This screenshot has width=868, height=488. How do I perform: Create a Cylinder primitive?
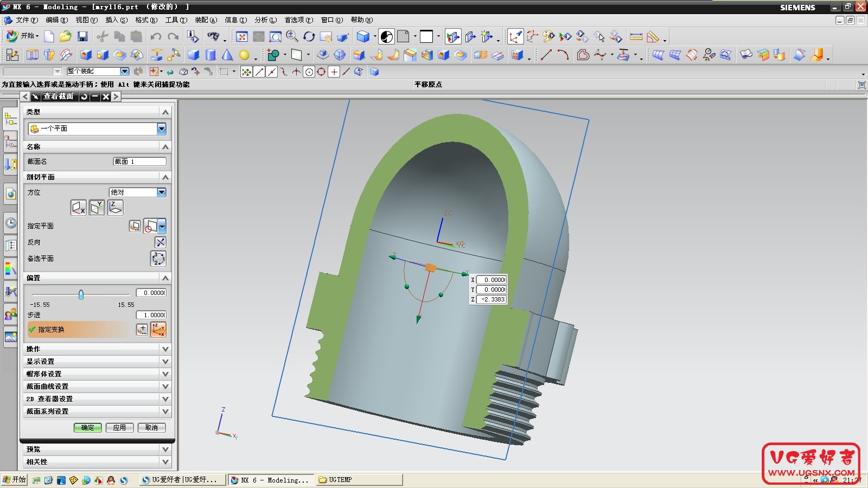[x=210, y=55]
